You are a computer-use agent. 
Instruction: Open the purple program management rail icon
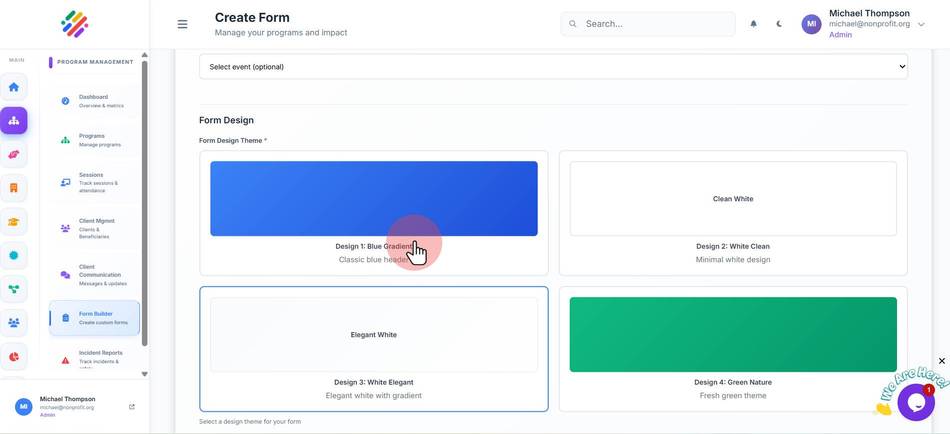[13, 121]
